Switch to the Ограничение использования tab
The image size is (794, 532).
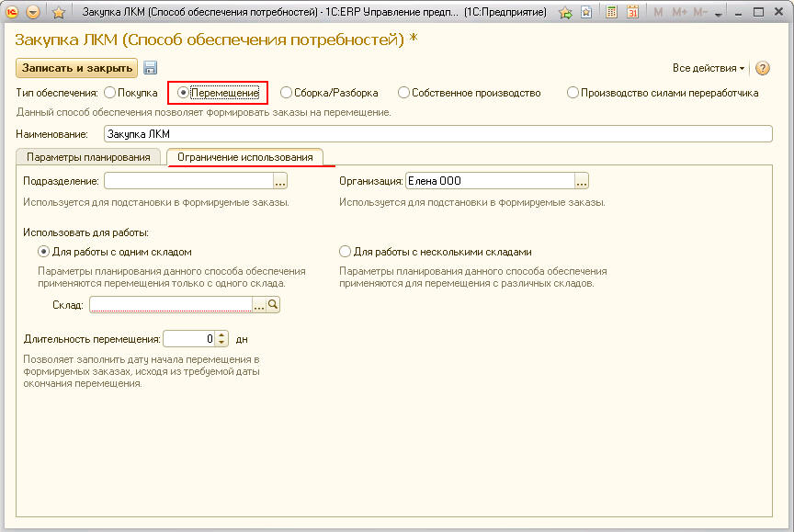[x=245, y=157]
